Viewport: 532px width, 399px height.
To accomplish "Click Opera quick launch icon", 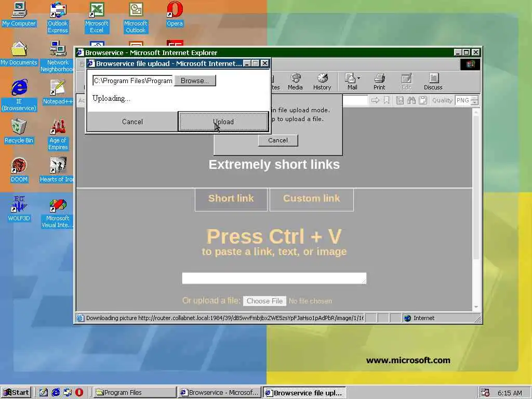I will click(79, 393).
